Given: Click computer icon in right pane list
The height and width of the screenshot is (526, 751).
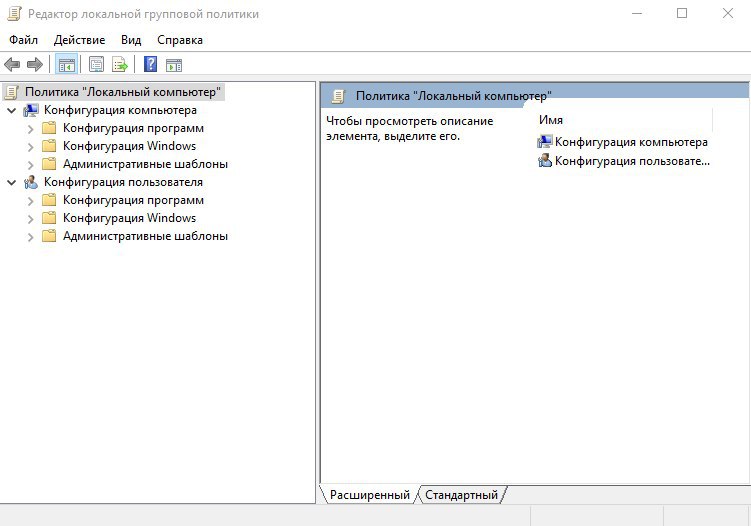Looking at the screenshot, I should pos(545,142).
